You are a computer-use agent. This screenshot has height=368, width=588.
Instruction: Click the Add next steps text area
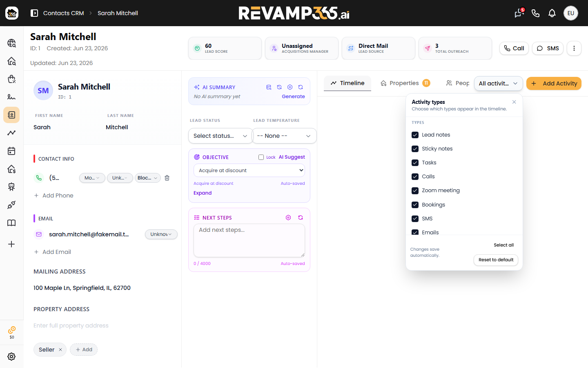(249, 240)
